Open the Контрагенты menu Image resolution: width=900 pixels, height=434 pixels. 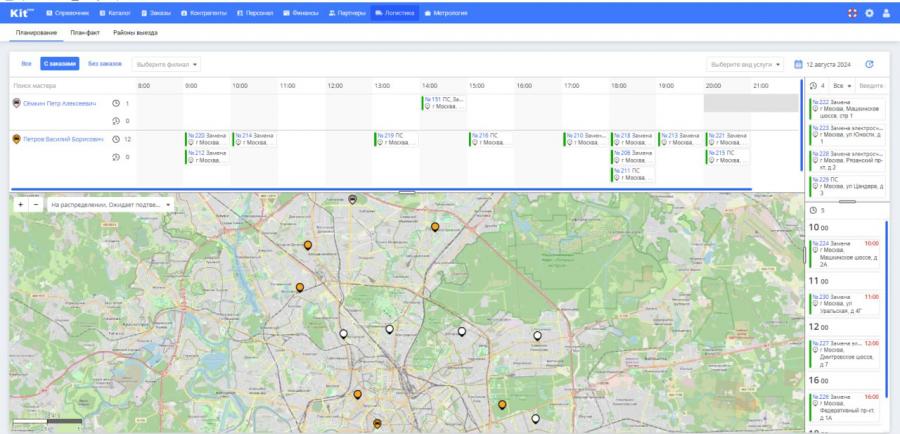point(204,13)
